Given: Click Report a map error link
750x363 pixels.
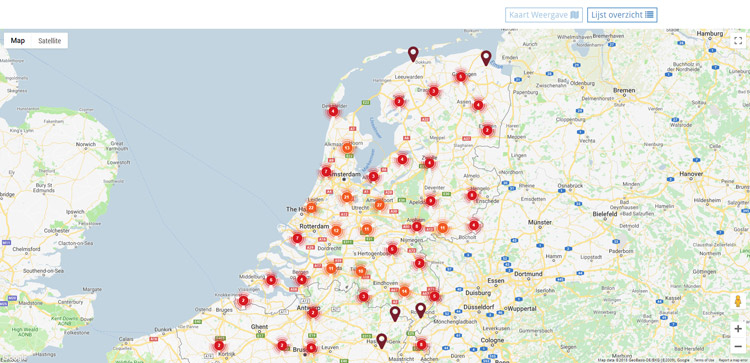Looking at the screenshot, I should point(732,360).
